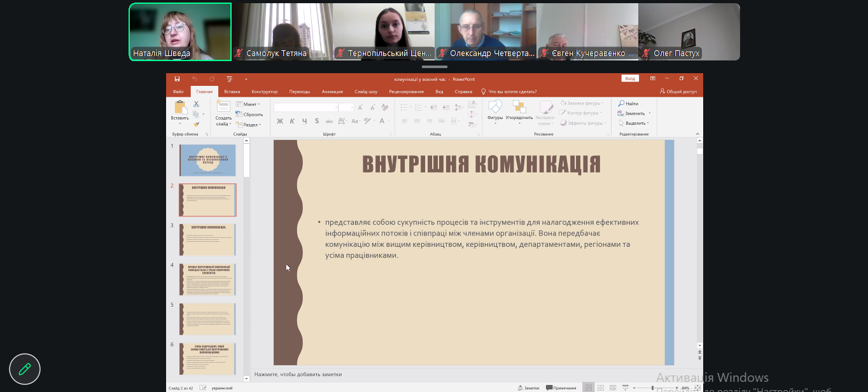Expand the Макет layout dropdown
The image size is (868, 392).
[x=248, y=104]
